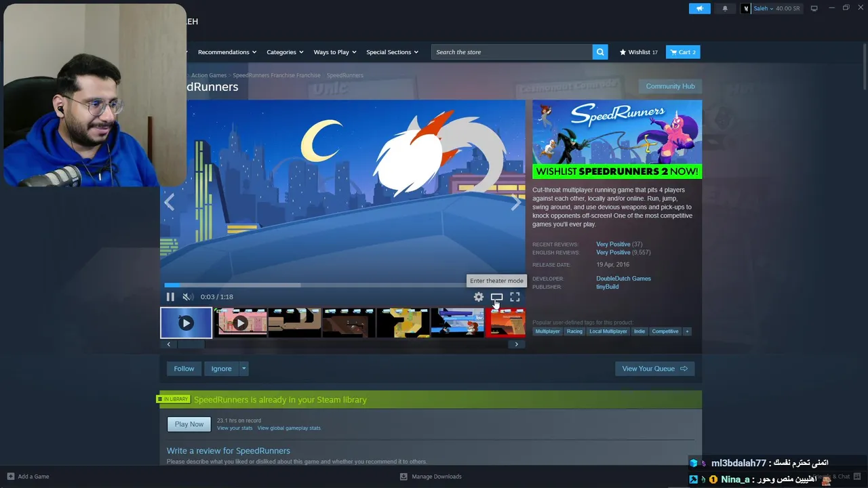The image size is (868, 488).
Task: Select the Multiplayer tag
Action: (x=548, y=331)
